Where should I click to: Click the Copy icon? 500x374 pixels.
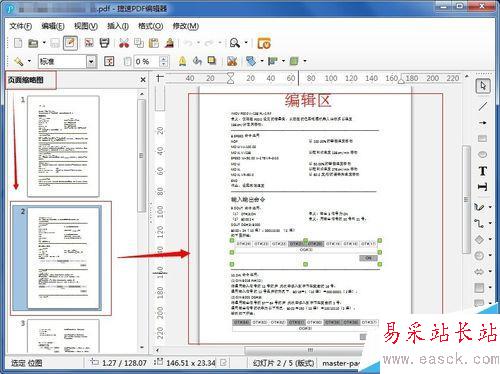[x=139, y=43]
